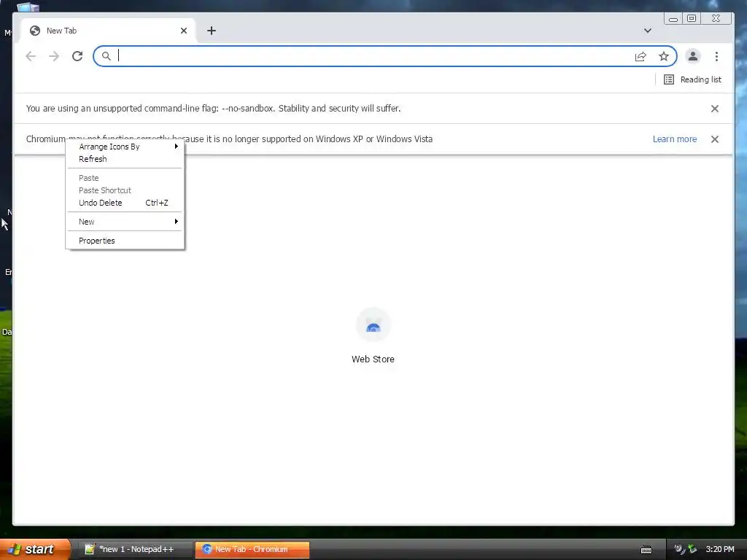
Task: Expand the New submenu
Action: [x=125, y=222]
